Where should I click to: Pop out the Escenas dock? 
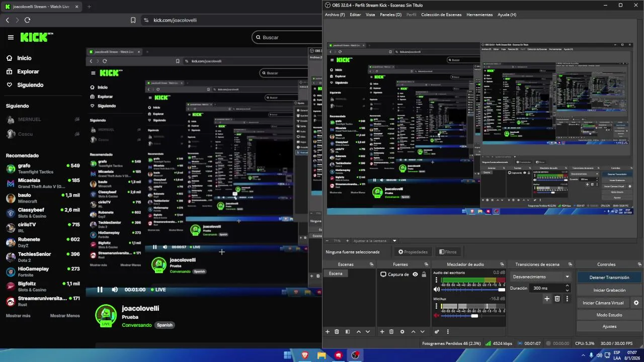click(371, 264)
